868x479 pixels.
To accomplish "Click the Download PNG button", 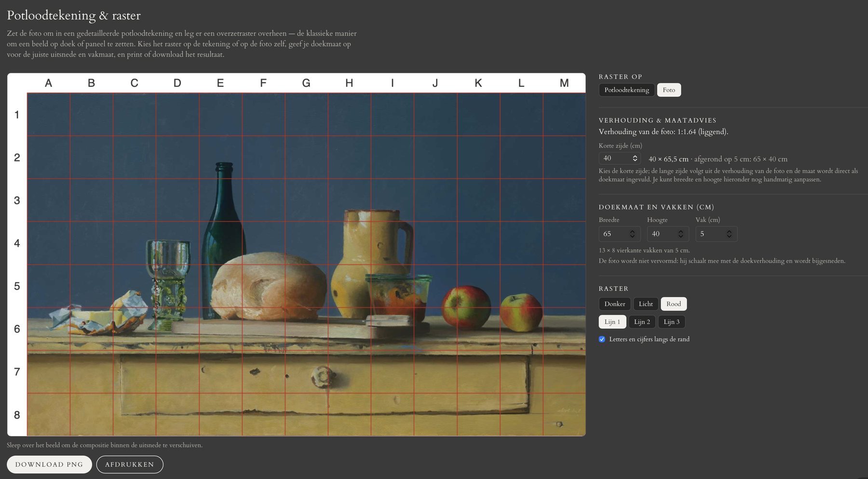I will click(49, 465).
